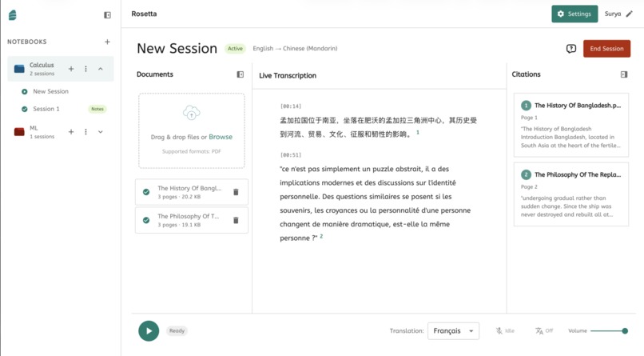Expand the ML notebook chevron

click(x=100, y=131)
